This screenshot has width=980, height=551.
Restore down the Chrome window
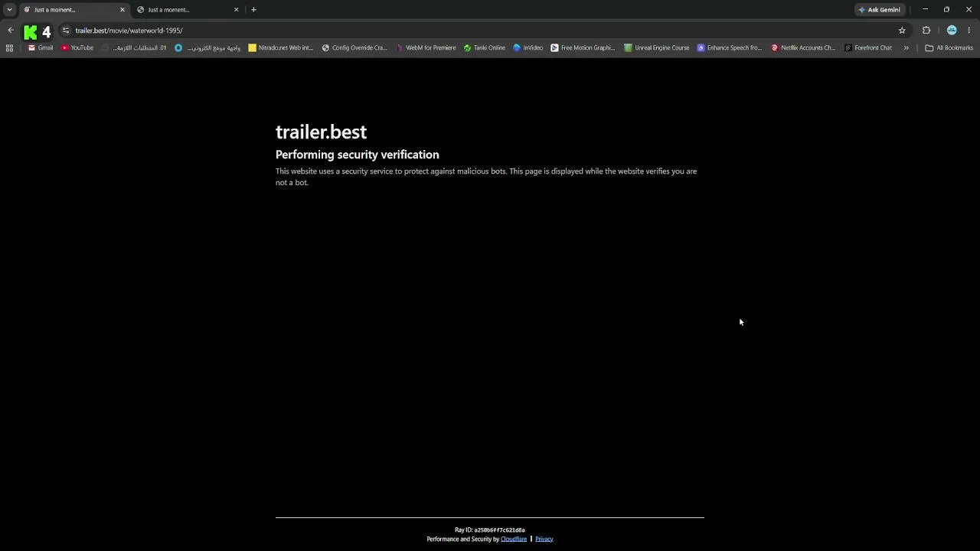click(946, 9)
